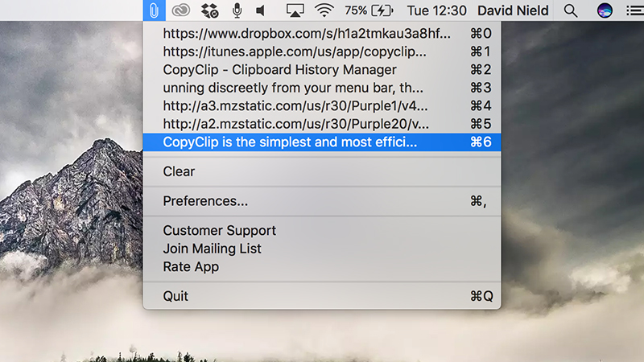Select the dropbox.com link clipping
The height and width of the screenshot is (362, 644).
(x=322, y=34)
